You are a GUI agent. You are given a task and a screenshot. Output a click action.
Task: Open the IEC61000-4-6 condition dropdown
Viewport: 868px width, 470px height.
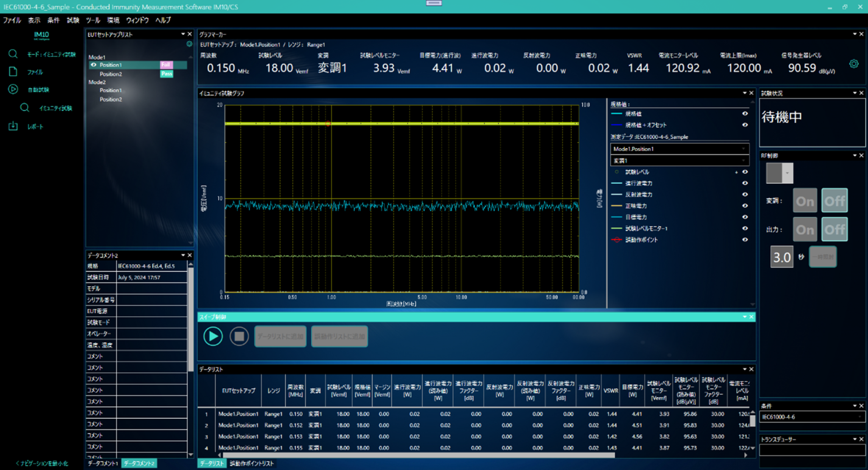812,417
